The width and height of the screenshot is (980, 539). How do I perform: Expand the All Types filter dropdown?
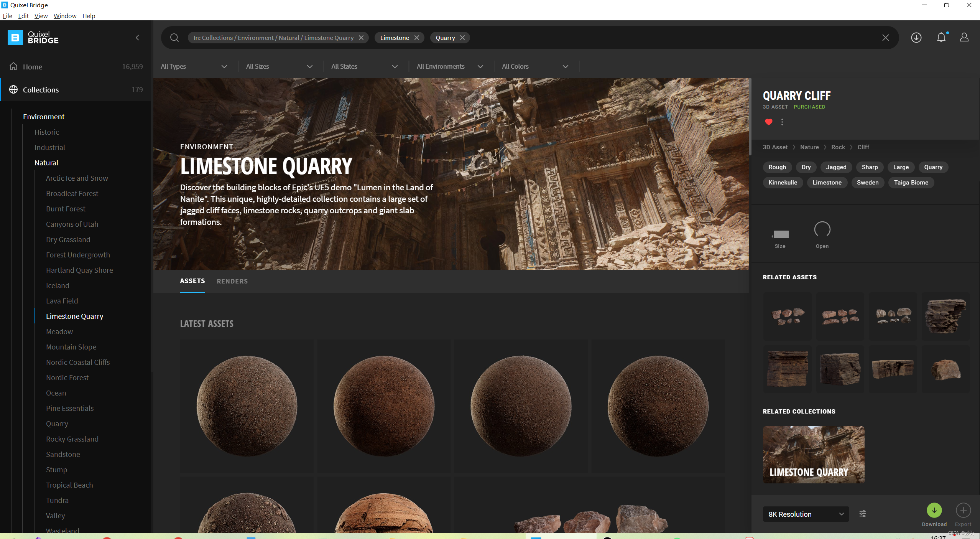194,66
